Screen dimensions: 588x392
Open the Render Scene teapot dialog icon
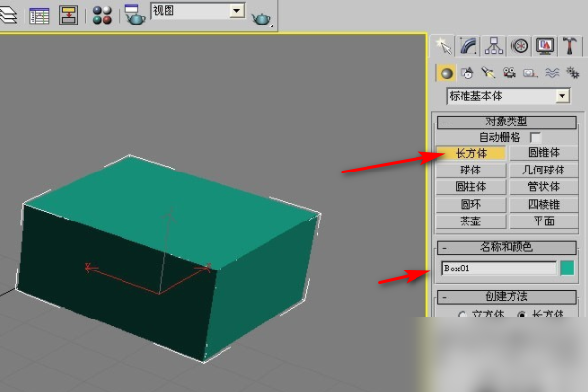(x=134, y=15)
